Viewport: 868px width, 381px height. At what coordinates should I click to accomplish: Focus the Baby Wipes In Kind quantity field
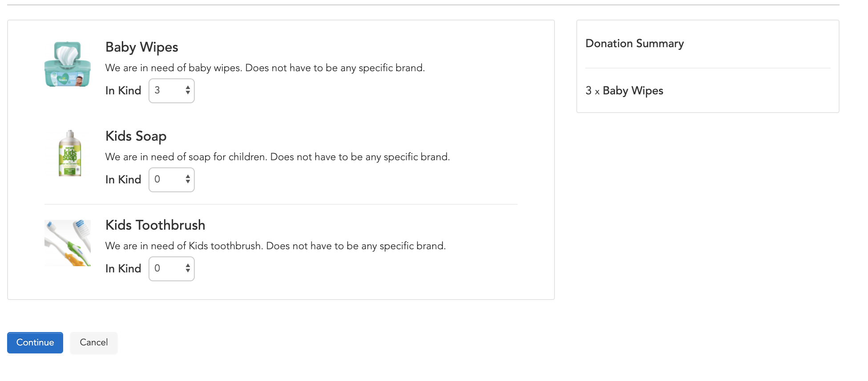coord(172,91)
